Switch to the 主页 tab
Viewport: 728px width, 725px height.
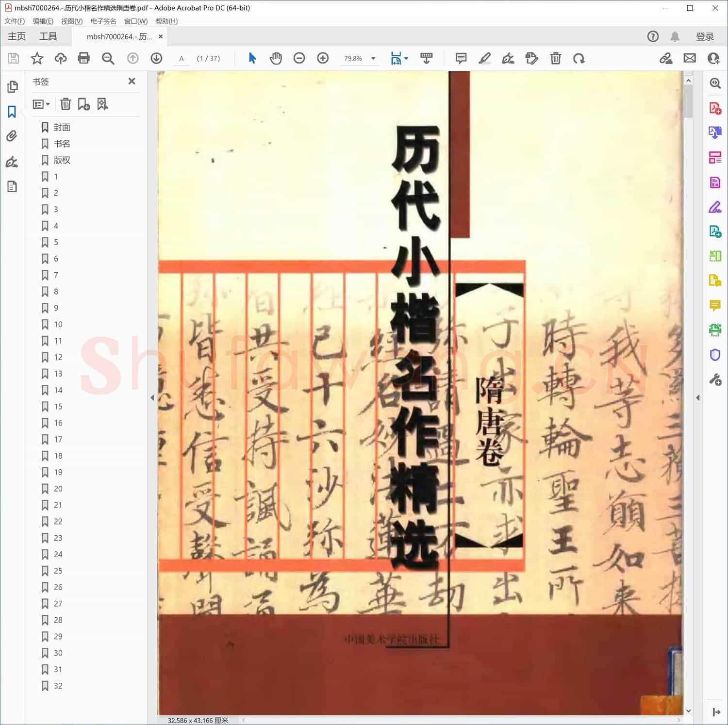16,36
